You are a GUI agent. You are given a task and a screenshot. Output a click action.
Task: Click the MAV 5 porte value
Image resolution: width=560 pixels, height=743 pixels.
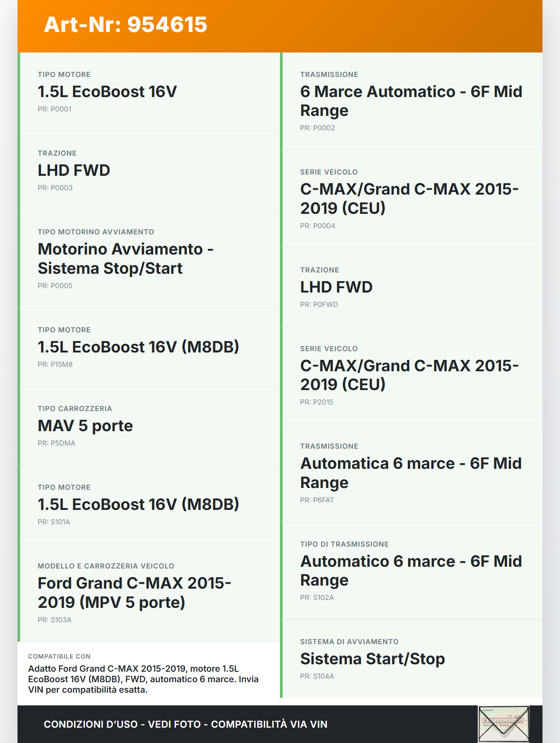coord(85,426)
